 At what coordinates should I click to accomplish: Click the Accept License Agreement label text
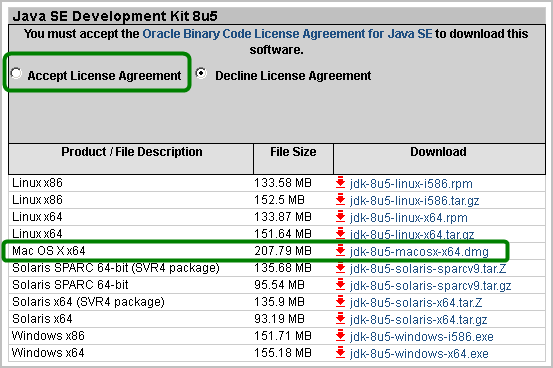click(x=104, y=76)
